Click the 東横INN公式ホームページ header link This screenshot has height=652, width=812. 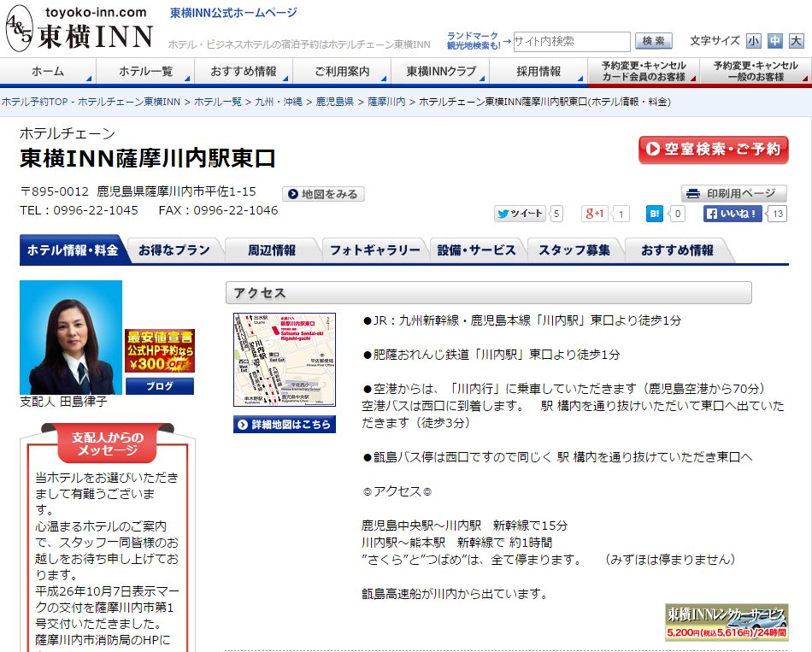(x=233, y=13)
